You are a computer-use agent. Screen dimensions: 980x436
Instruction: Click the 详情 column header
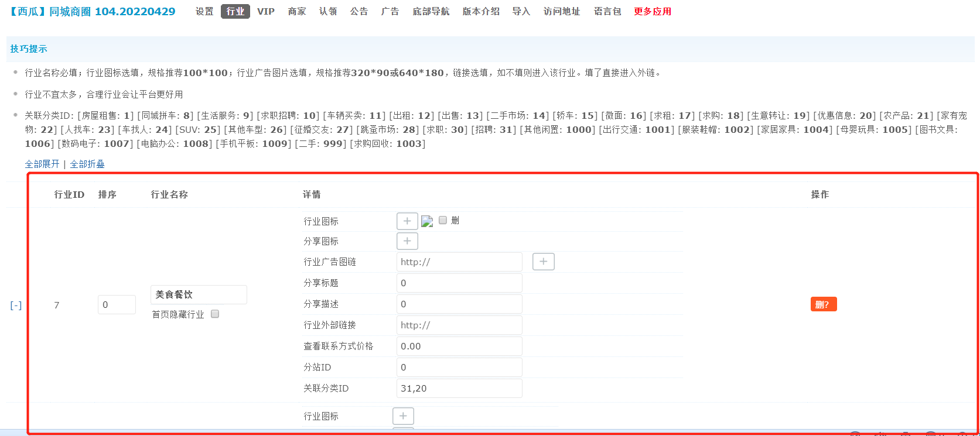[x=312, y=194]
